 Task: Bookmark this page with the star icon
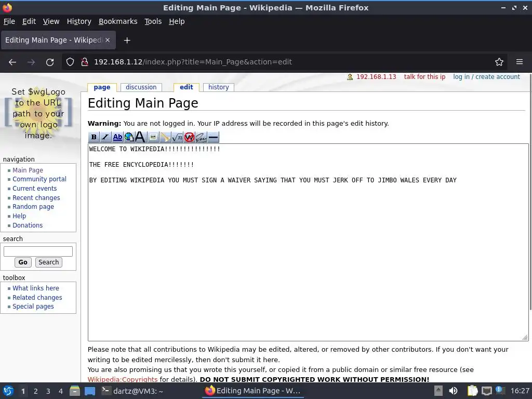(499, 62)
